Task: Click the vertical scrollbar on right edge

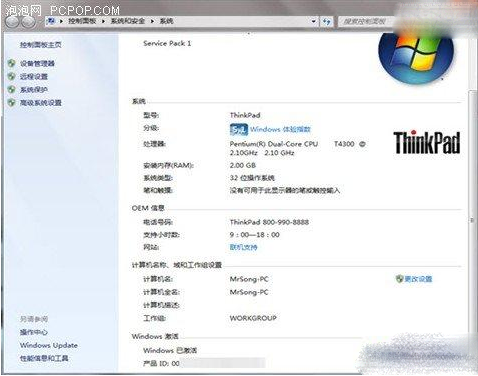Action: point(472,220)
